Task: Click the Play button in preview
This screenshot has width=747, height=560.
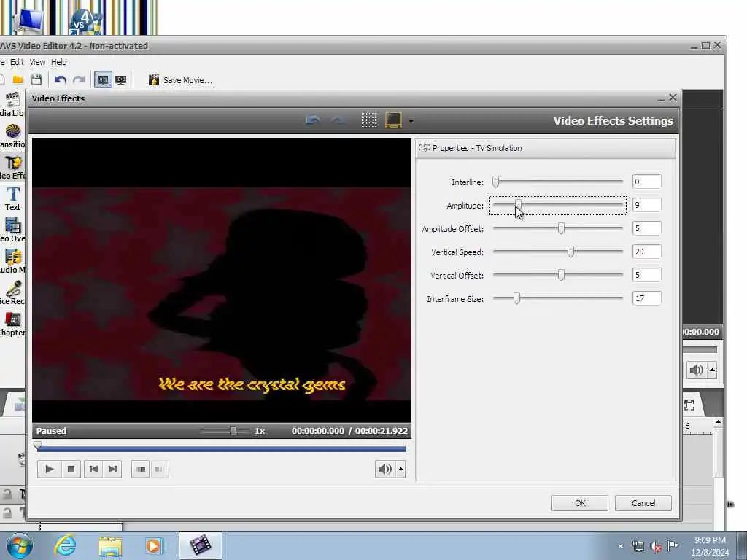Action: click(x=49, y=469)
